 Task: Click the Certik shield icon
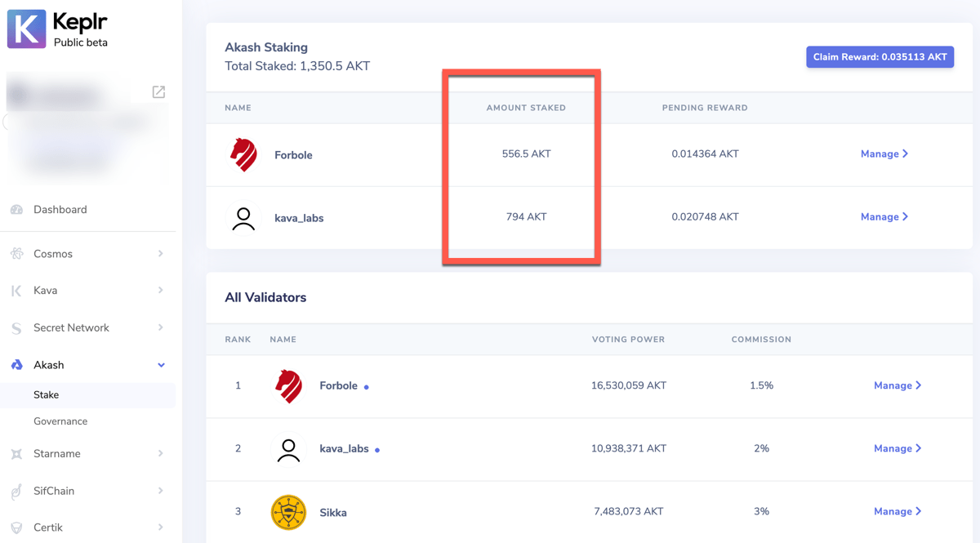click(16, 527)
